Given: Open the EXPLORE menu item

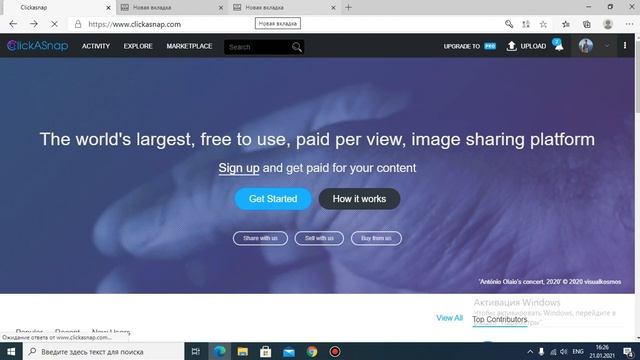Looking at the screenshot, I should tap(138, 46).
